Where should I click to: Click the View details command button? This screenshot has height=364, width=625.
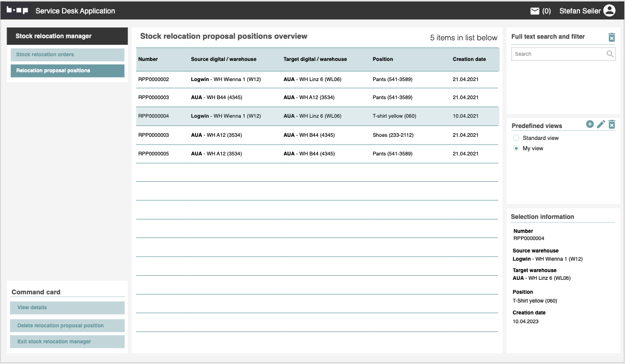pyautogui.click(x=67, y=308)
